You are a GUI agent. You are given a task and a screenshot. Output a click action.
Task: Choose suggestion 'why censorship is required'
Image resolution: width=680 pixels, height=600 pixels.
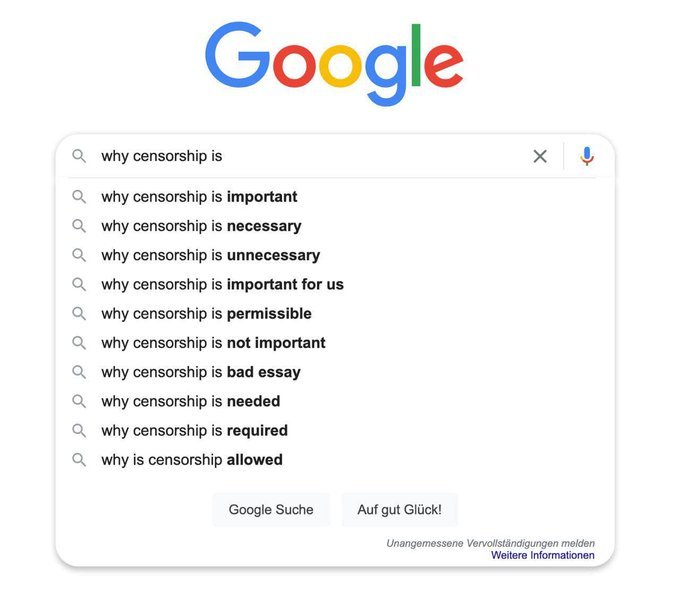tap(335, 430)
